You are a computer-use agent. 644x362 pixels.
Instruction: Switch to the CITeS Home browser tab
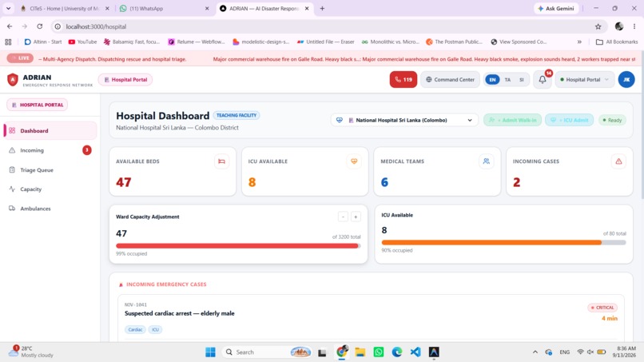point(65,8)
